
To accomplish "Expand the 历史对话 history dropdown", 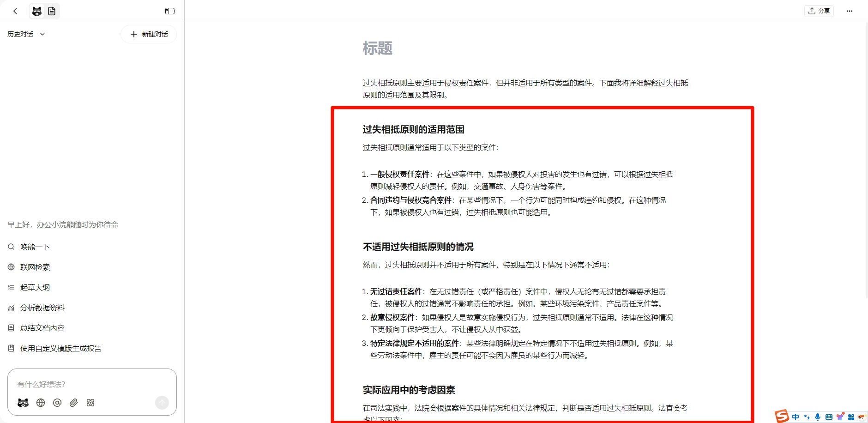I will 42,34.
